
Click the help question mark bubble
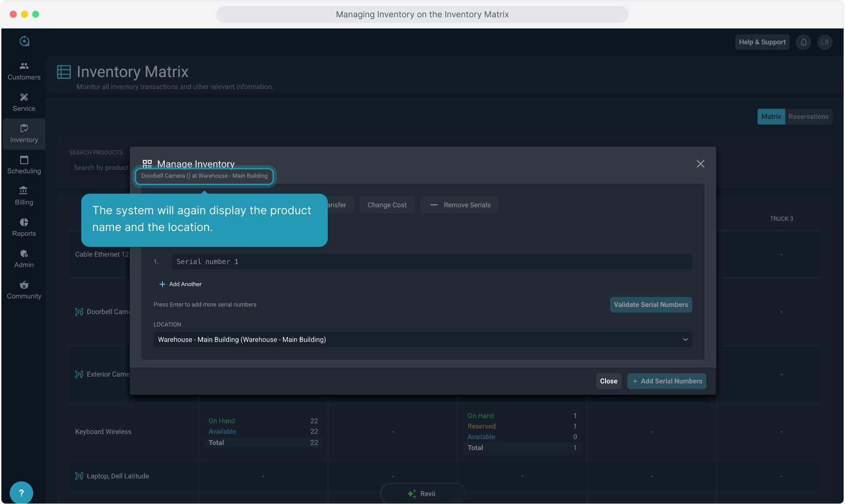coord(21,493)
